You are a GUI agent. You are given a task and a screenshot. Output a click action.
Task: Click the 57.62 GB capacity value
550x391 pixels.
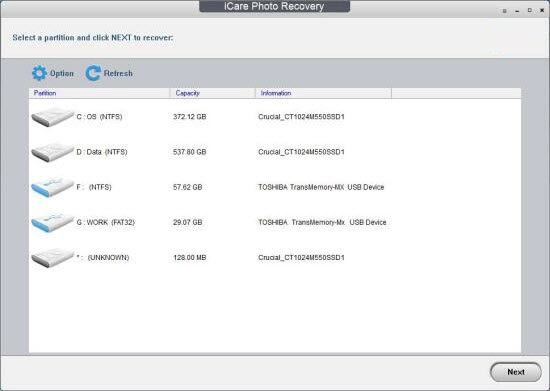(187, 187)
